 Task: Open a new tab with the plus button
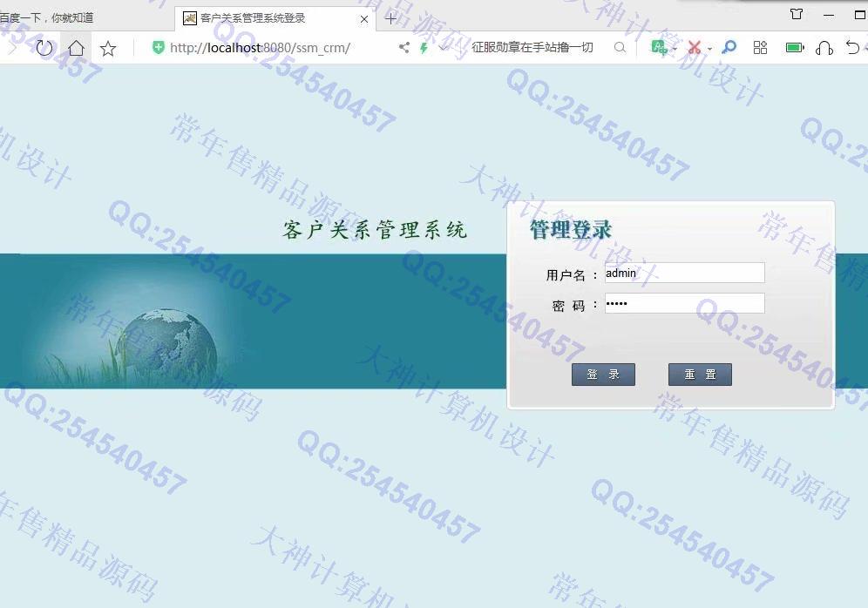(390, 18)
